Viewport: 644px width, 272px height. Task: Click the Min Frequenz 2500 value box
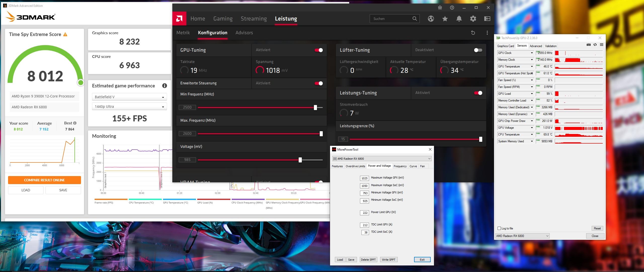[187, 108]
